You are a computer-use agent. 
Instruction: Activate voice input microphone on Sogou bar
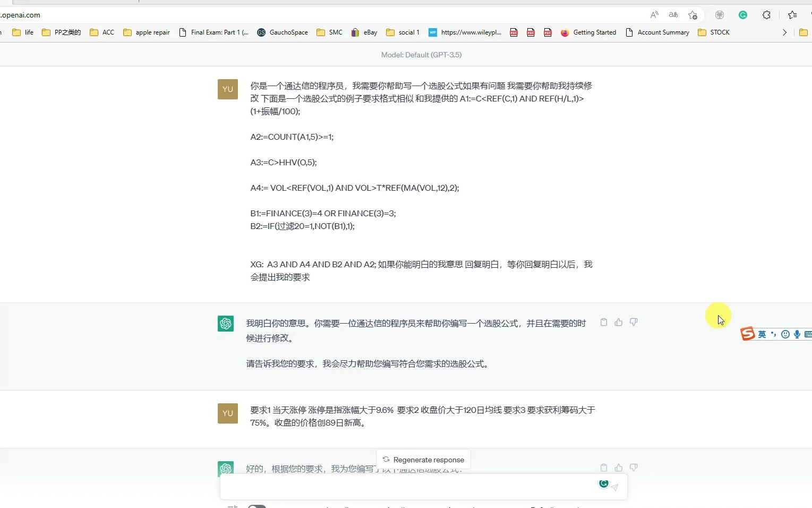797,334
